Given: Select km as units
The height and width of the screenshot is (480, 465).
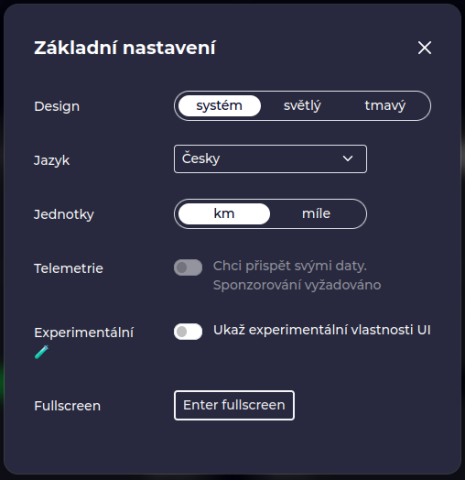Looking at the screenshot, I should (224, 214).
